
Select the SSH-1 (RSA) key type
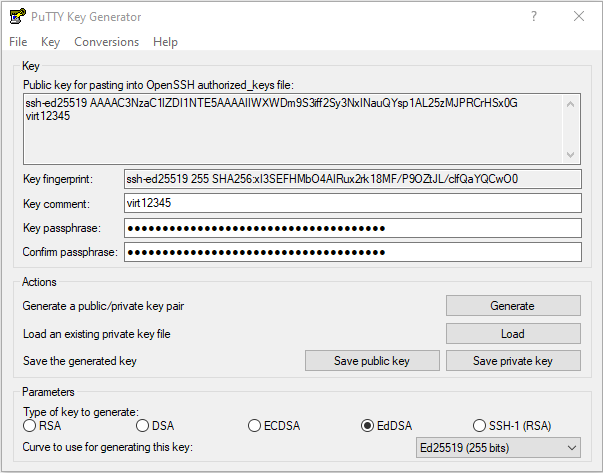(480, 426)
